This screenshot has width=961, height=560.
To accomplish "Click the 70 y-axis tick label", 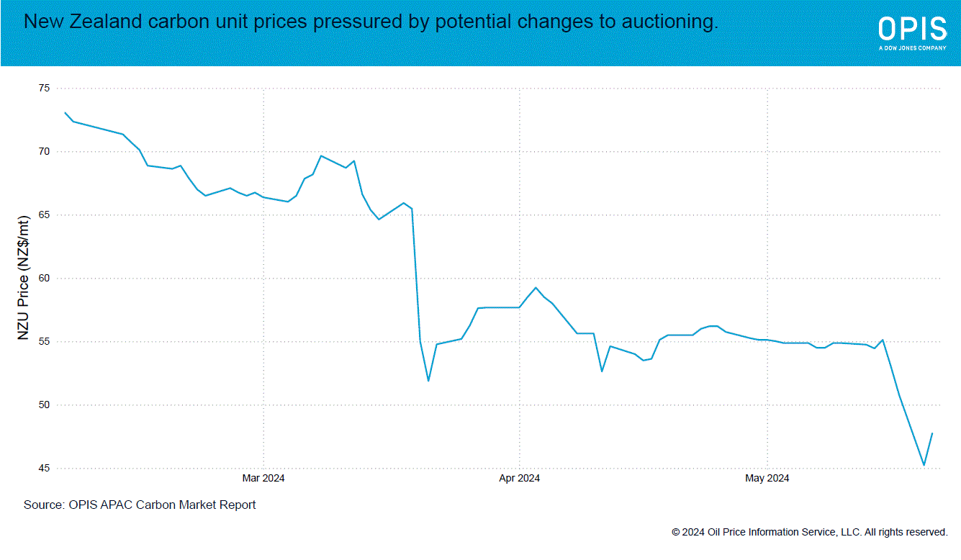I will [x=44, y=151].
